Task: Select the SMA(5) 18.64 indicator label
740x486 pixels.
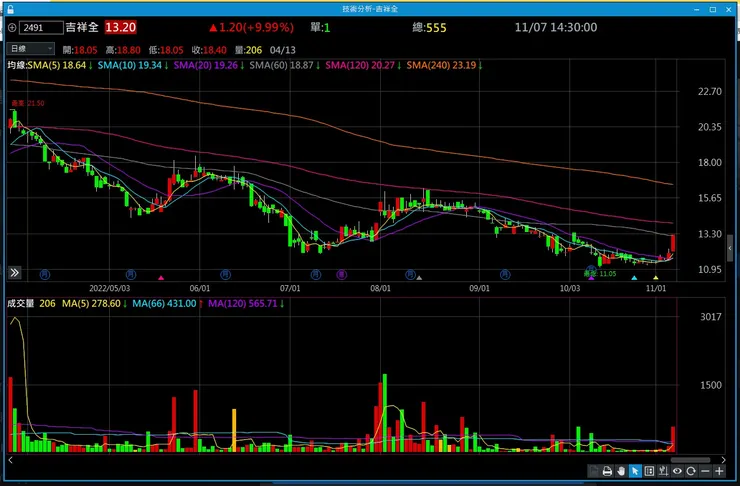Action: point(57,65)
